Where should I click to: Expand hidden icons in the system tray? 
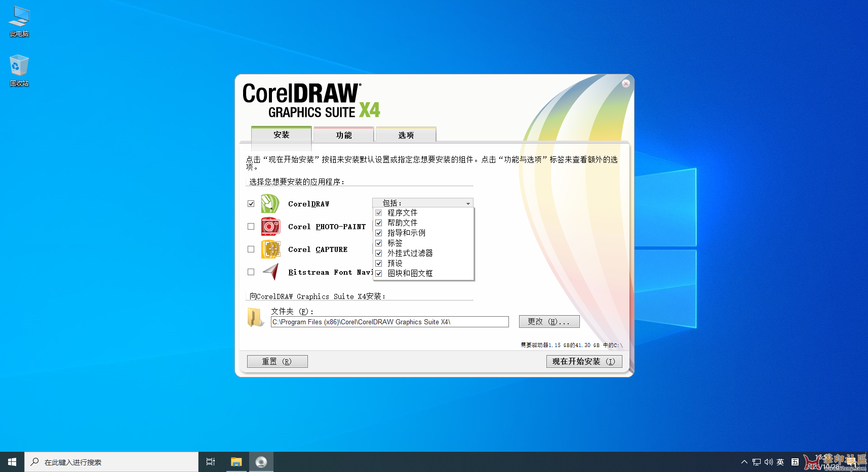[x=744, y=461]
